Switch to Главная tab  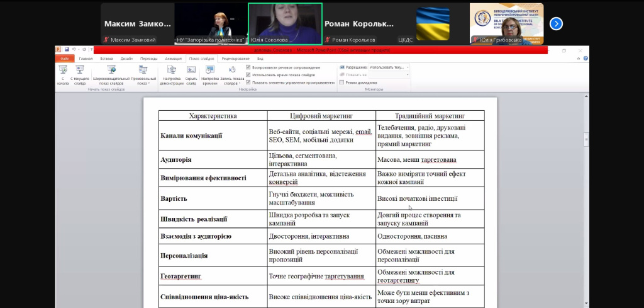[86, 59]
